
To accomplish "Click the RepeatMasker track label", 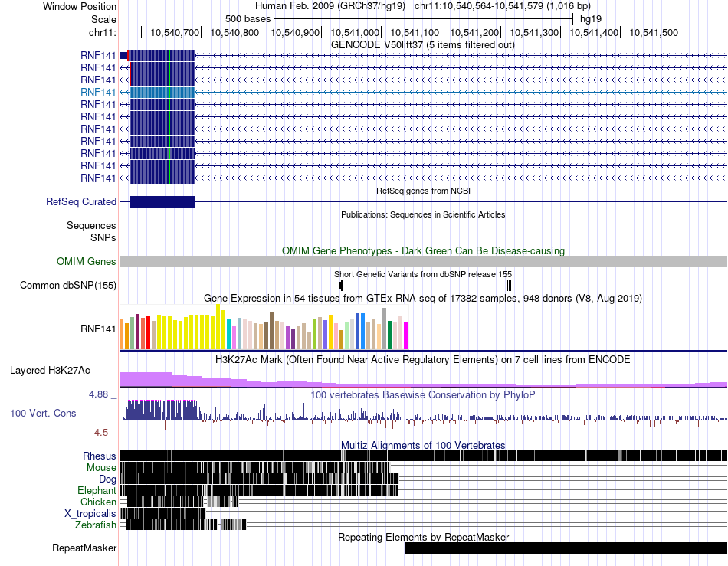I will coord(84,548).
